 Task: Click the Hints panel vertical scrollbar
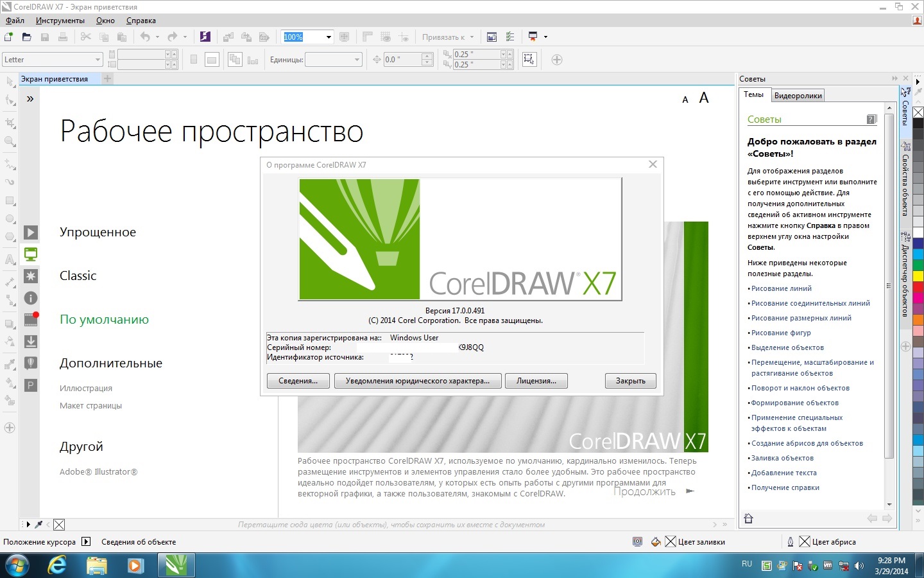point(889,286)
